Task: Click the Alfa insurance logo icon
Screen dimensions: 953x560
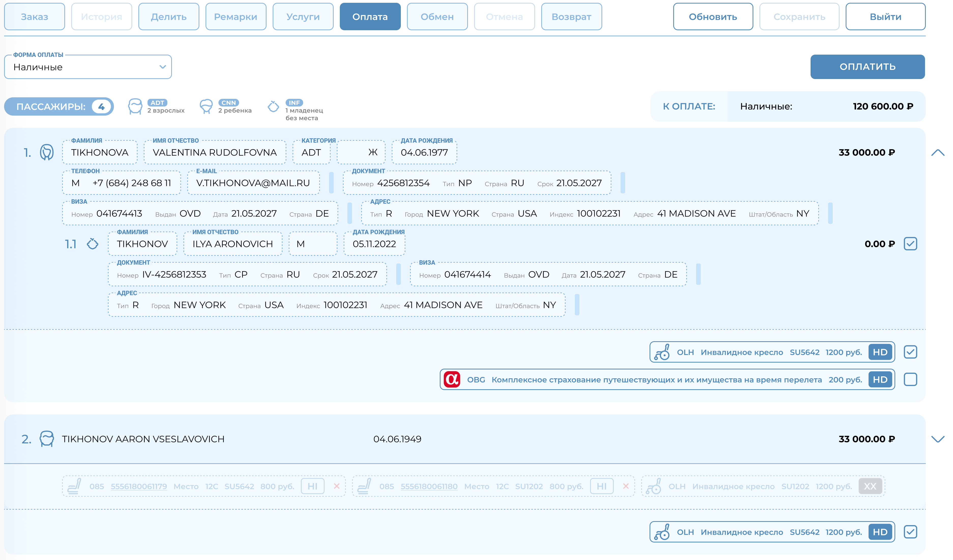Action: coord(451,379)
